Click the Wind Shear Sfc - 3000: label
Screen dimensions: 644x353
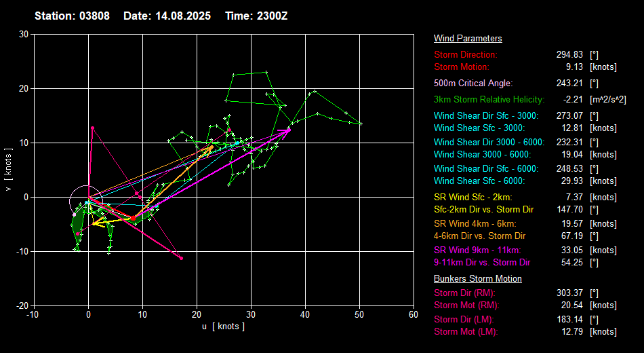coord(479,128)
